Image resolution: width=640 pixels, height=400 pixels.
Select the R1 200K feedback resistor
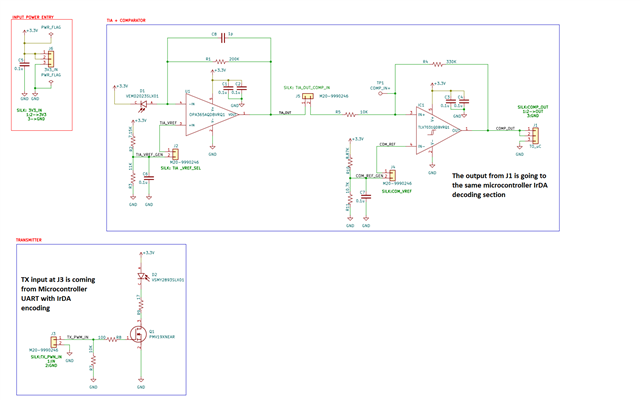[x=220, y=62]
